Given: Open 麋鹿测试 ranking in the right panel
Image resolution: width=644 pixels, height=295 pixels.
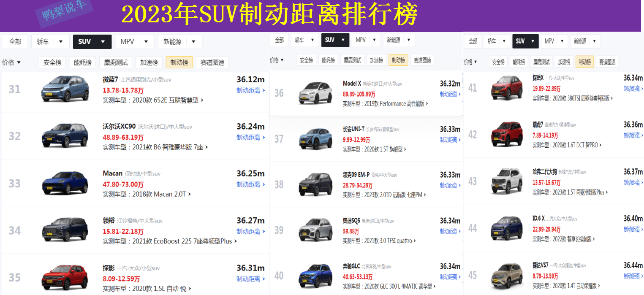Looking at the screenshot, I should [x=541, y=62].
